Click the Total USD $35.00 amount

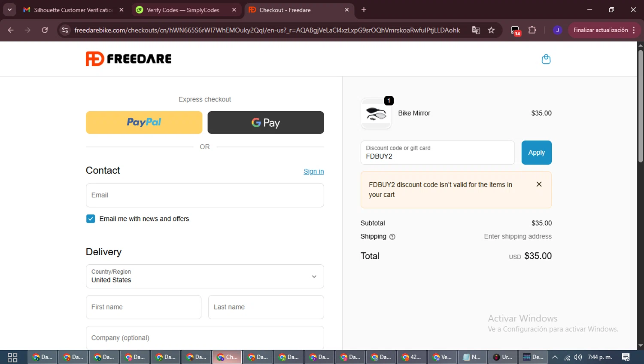530,256
